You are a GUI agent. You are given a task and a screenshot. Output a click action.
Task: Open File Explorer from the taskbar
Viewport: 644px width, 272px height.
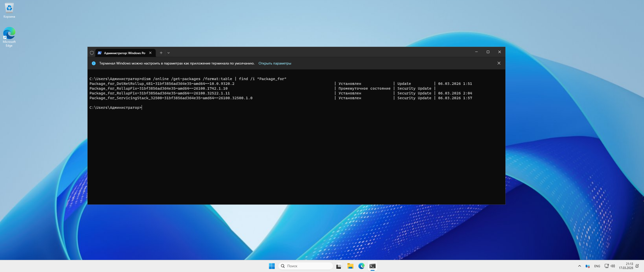pos(350,266)
